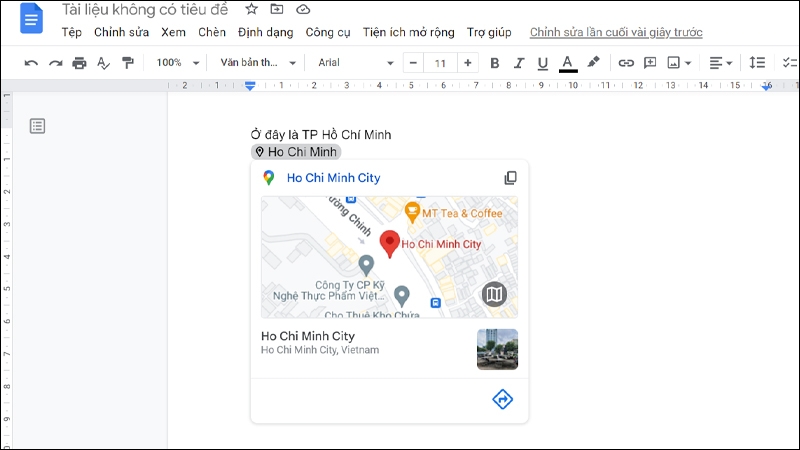Viewport: 800px width, 450px height.
Task: Open the Chỉnh sửa menu
Action: pos(121,32)
